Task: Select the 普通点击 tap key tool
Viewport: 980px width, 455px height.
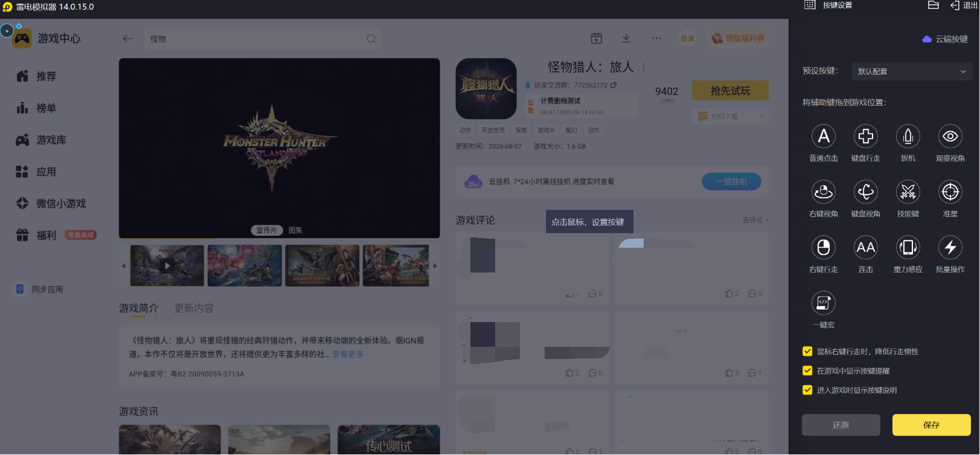Action: click(x=824, y=137)
